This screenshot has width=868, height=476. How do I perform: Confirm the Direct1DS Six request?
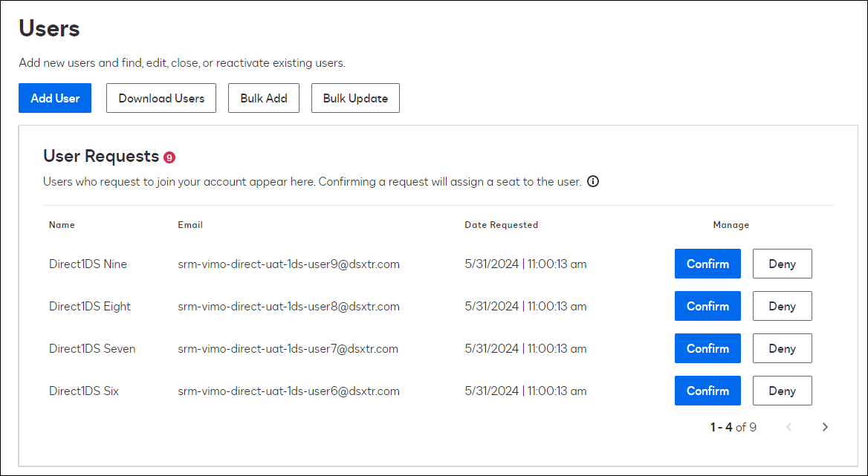pyautogui.click(x=707, y=391)
